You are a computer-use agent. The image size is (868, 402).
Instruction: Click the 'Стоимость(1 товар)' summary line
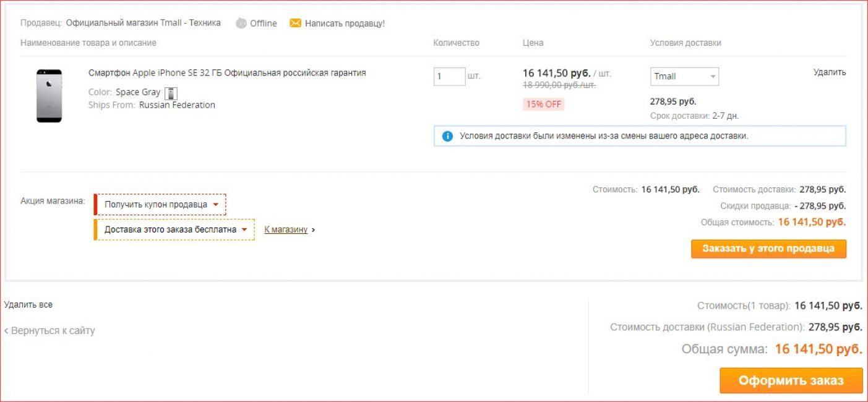click(x=780, y=306)
